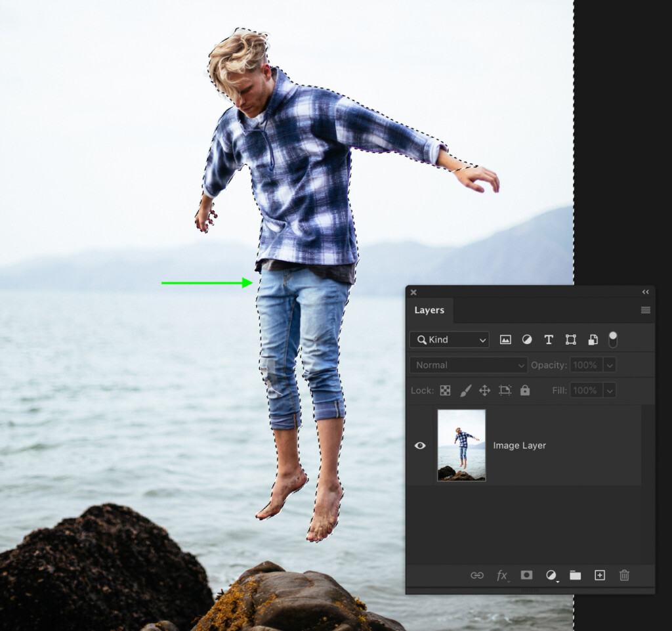This screenshot has height=631, width=672.
Task: Delete layer with trash icon
Action: [624, 575]
